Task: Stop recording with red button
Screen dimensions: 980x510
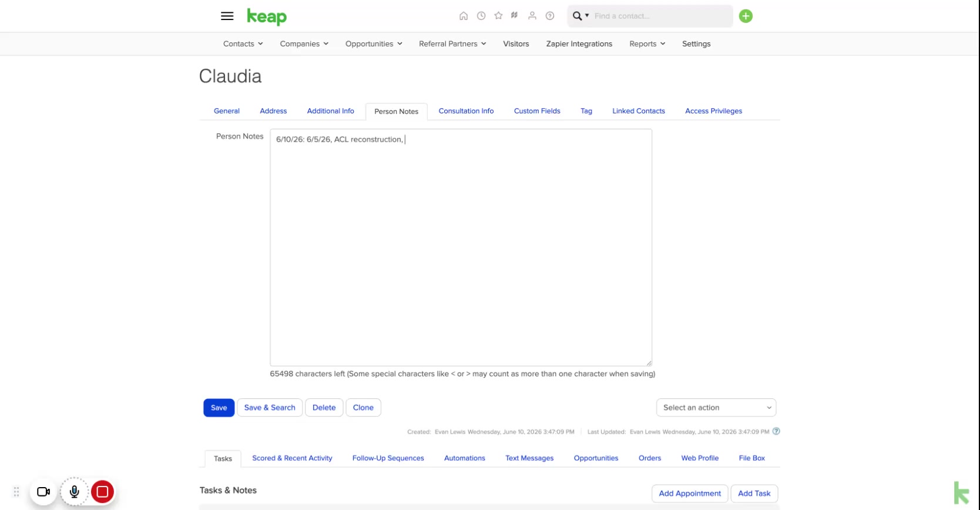Action: click(x=103, y=492)
